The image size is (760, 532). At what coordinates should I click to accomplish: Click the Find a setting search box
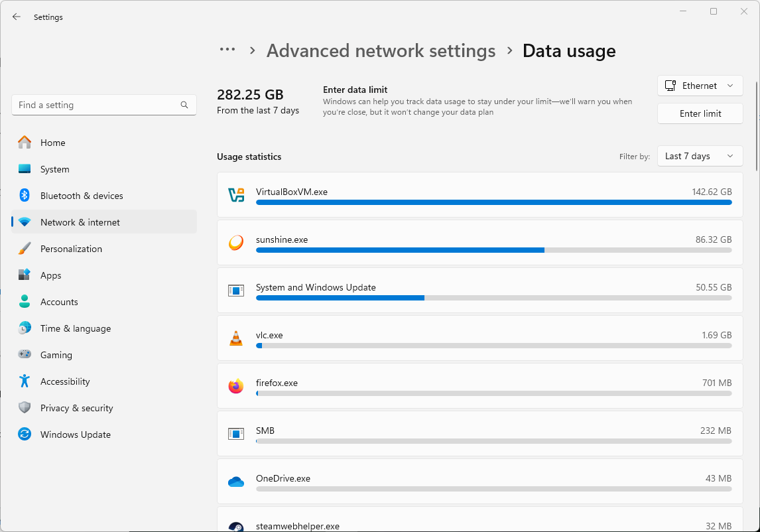96,105
